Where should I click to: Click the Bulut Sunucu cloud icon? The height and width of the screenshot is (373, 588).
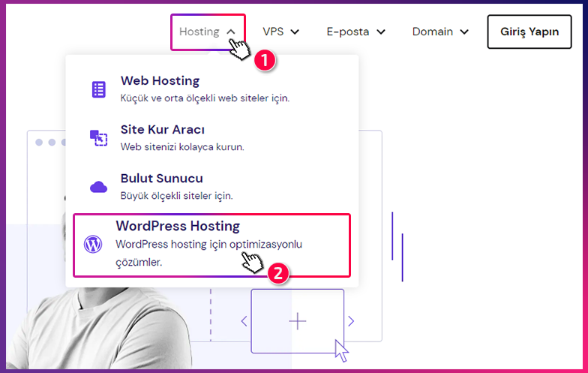[99, 186]
